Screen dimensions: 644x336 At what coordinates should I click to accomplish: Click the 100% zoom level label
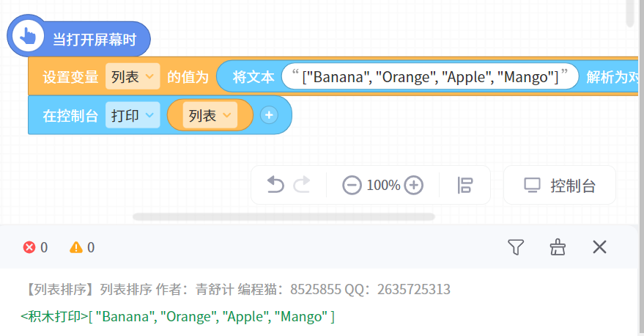[383, 185]
